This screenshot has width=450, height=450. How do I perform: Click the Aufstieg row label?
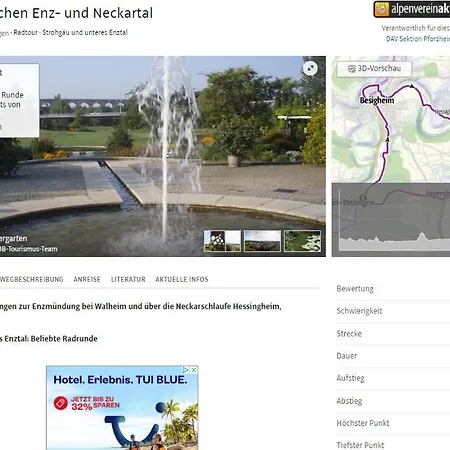click(350, 378)
